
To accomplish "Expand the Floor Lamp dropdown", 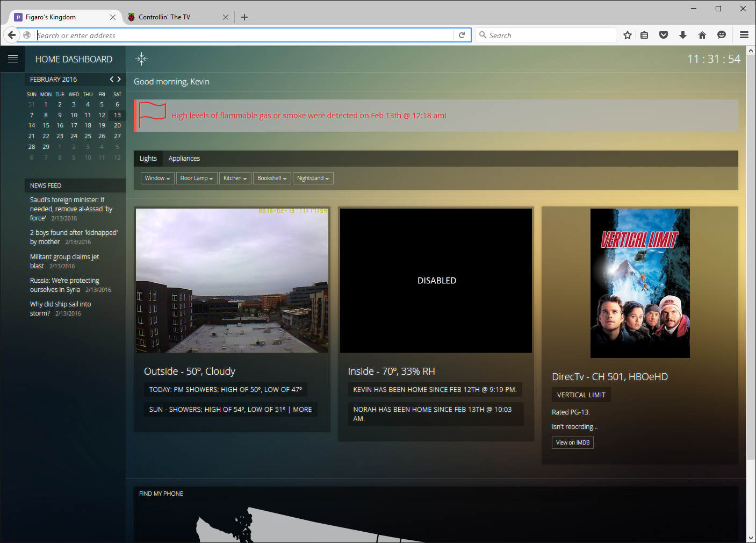I will 197,178.
